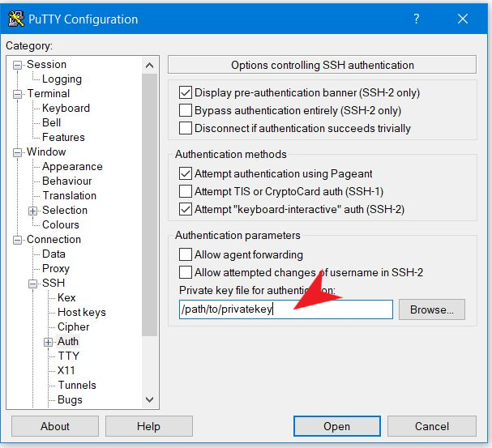This screenshot has height=448, width=492.
Task: Enable Allow agent forwarding
Action: [x=186, y=254]
